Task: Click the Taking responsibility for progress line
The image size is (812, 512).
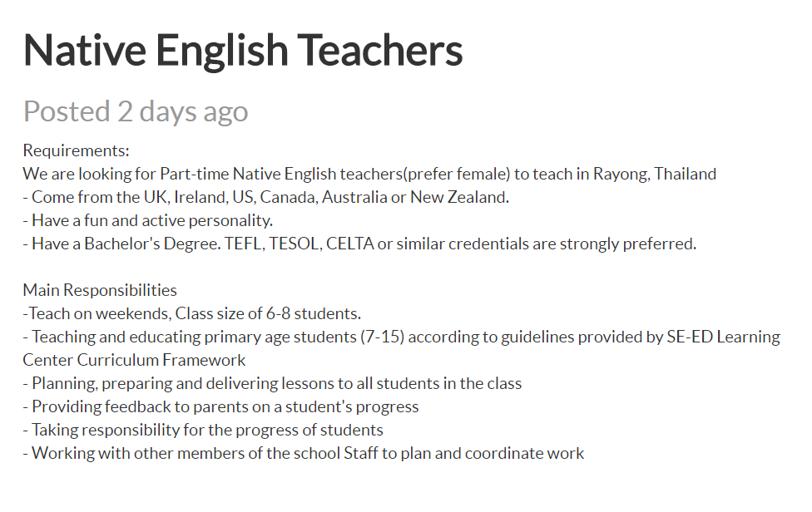Action: (203, 430)
